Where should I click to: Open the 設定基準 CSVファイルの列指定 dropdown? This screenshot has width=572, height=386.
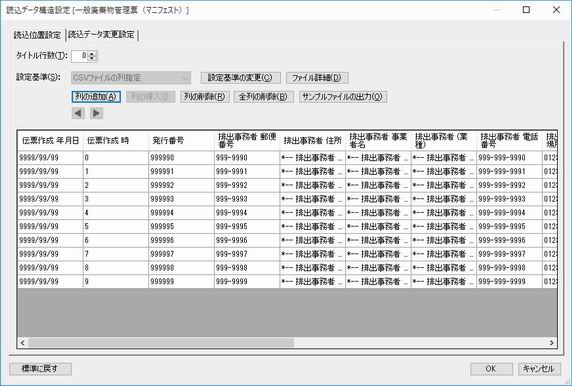(131, 78)
